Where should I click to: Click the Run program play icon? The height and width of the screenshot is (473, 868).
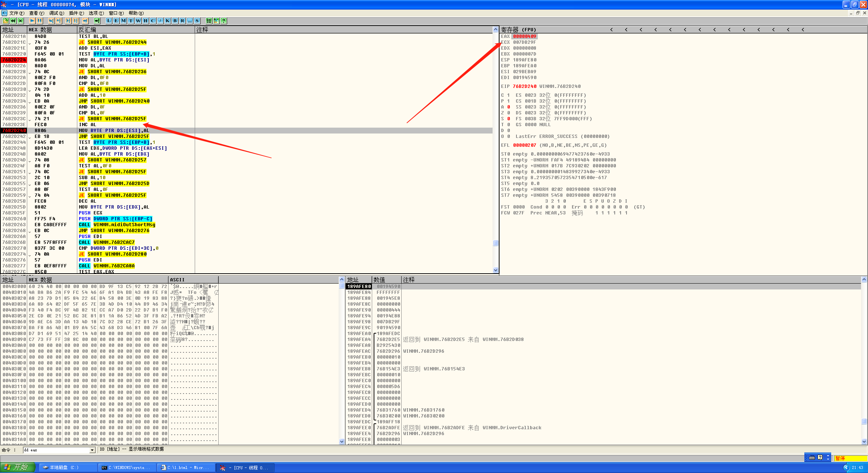pos(32,21)
